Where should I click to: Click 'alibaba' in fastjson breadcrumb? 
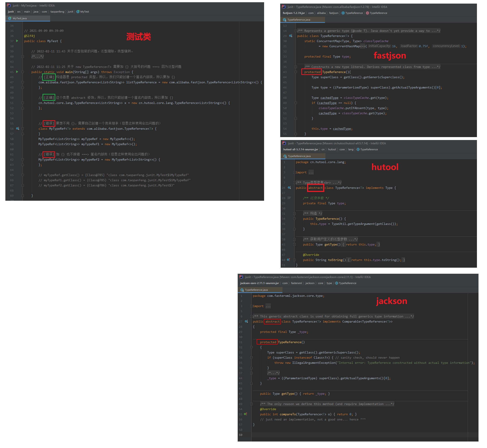[321, 13]
